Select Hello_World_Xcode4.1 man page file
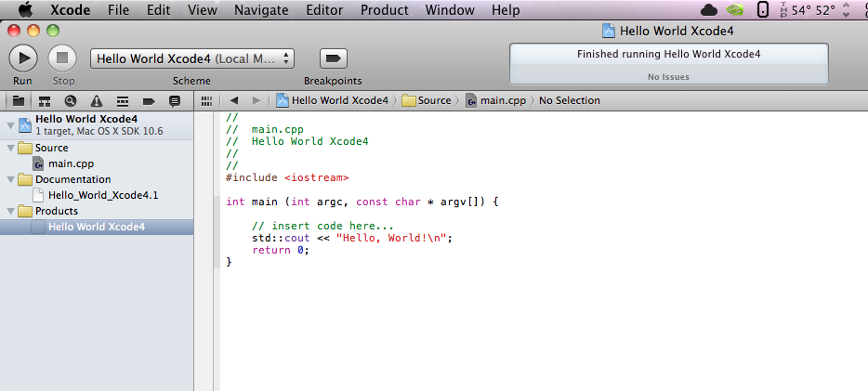The width and height of the screenshot is (868, 391). [x=97, y=195]
